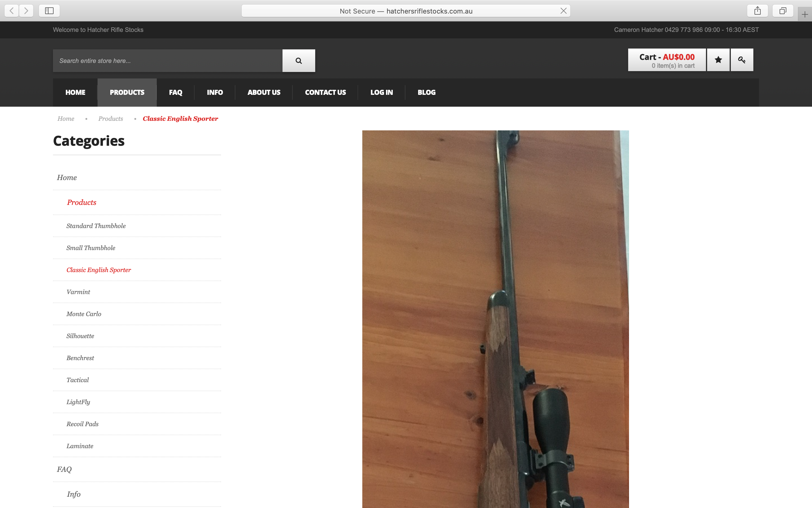Select Info in Categories sidebar
The height and width of the screenshot is (508, 812).
tap(74, 494)
